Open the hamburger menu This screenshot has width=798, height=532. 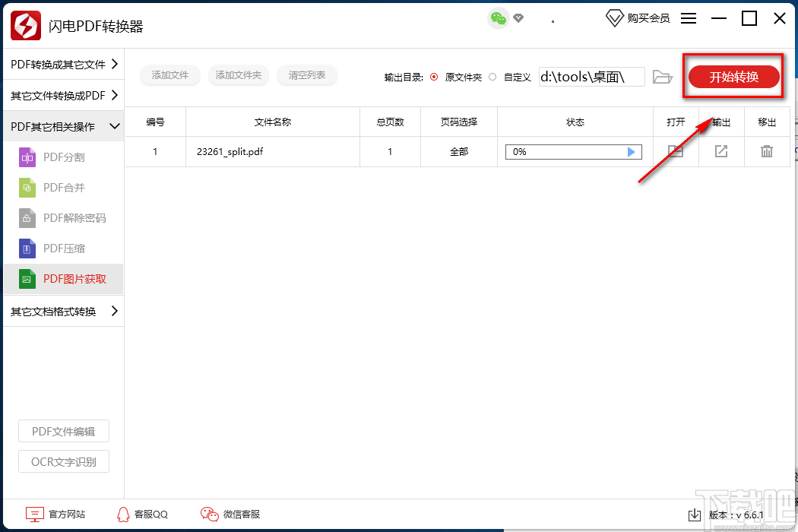688,18
